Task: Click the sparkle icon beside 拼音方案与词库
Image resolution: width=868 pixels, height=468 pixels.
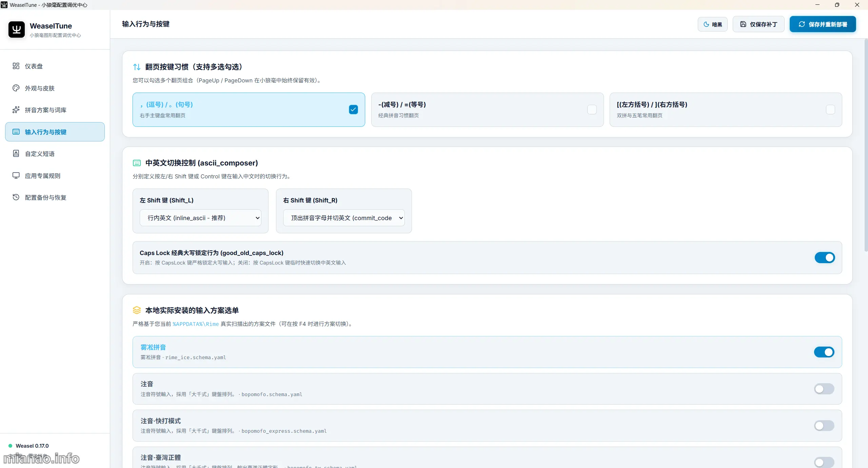Action: tap(16, 110)
